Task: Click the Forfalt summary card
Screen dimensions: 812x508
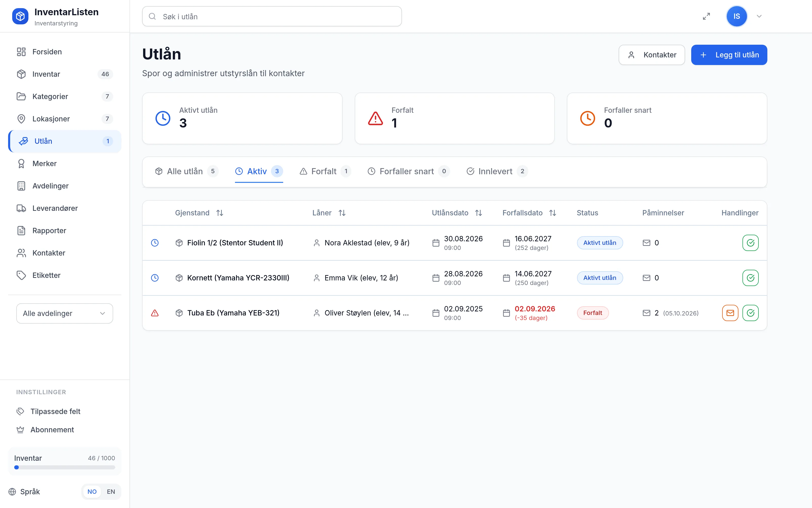Action: point(454,118)
